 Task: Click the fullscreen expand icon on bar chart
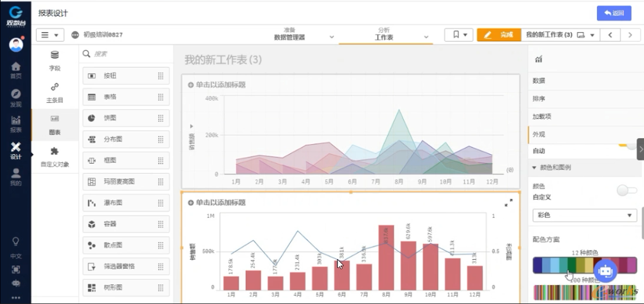coord(508,203)
